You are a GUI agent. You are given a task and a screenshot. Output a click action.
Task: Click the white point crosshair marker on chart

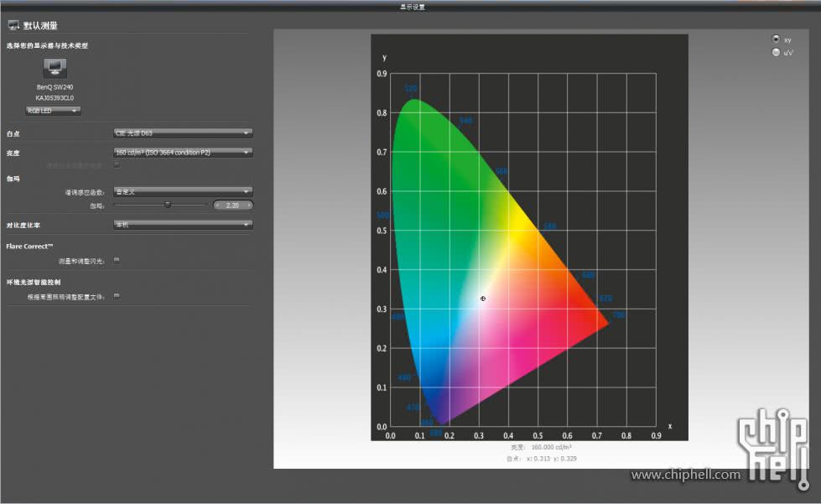(x=483, y=299)
